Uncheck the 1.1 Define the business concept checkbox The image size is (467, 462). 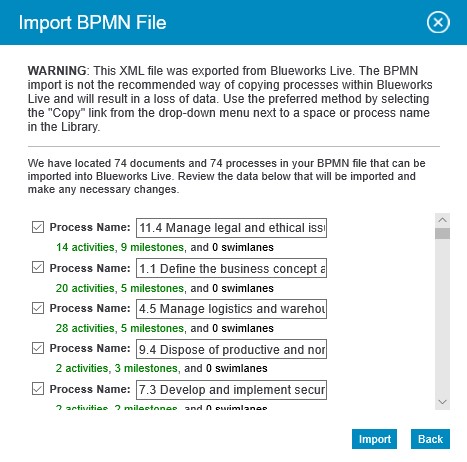38,267
